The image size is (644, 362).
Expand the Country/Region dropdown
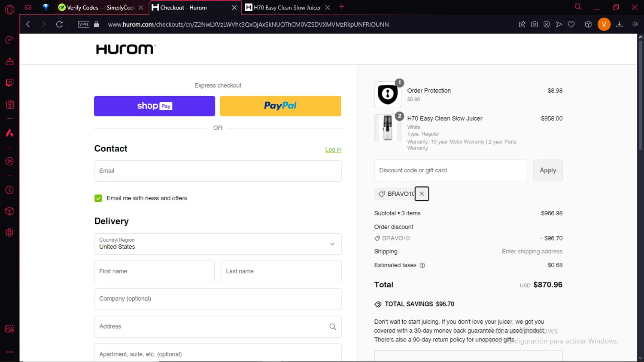point(218,244)
